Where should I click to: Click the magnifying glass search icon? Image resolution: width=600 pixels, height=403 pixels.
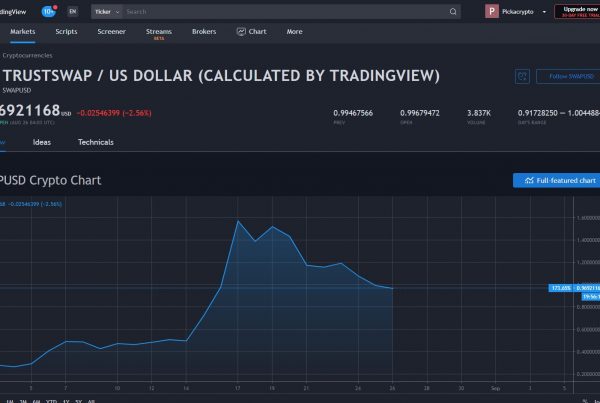click(453, 12)
